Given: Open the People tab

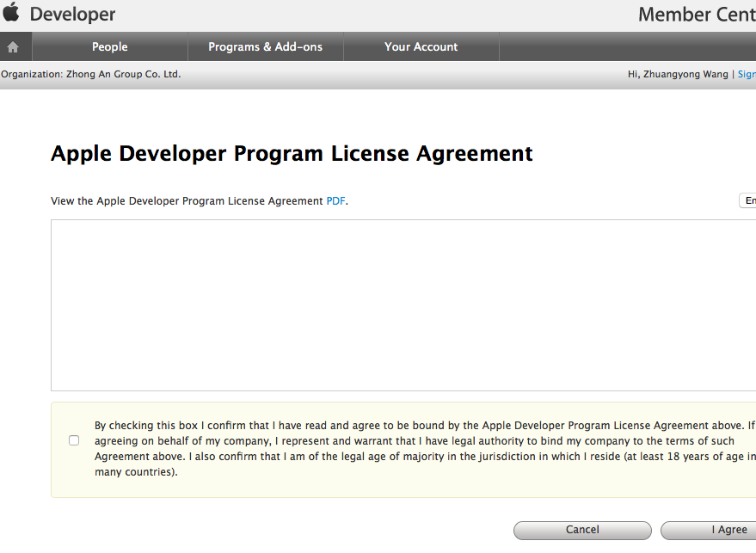Looking at the screenshot, I should tap(110, 46).
